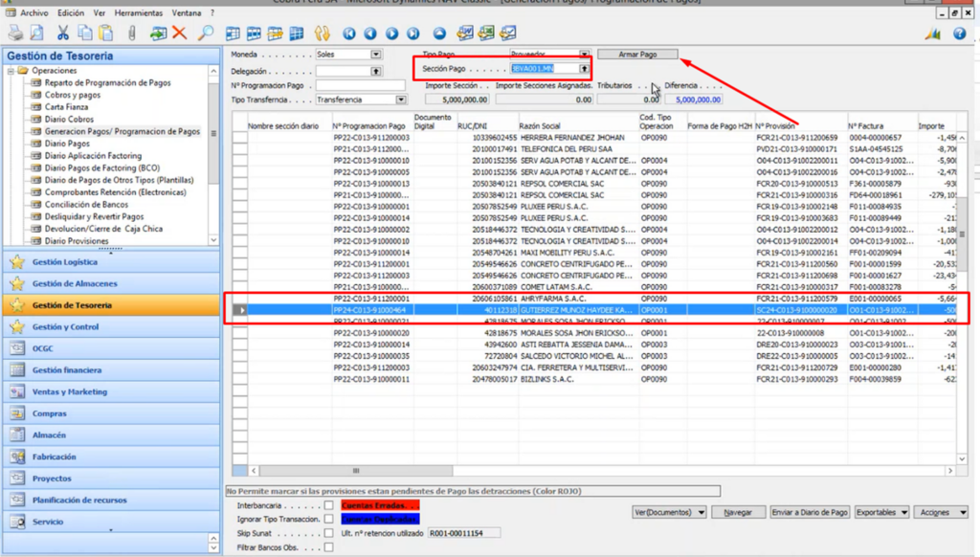Viewport: 980px width, 557px height.
Task: Tick the Filtrar Bancos Obs. checkbox
Action: tap(329, 547)
